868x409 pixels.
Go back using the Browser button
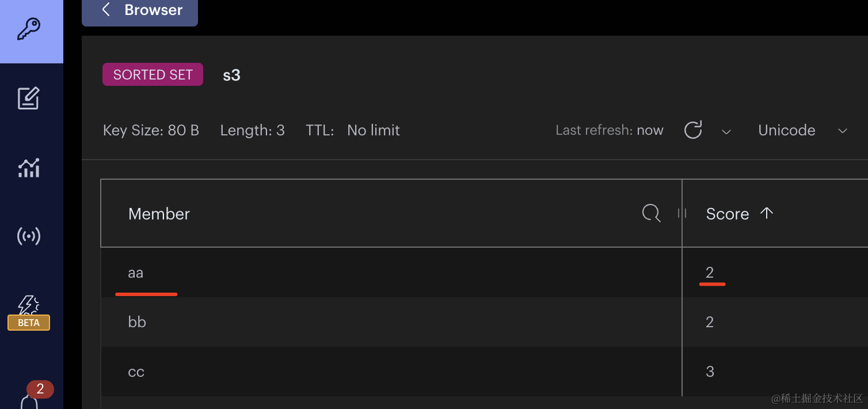[140, 10]
